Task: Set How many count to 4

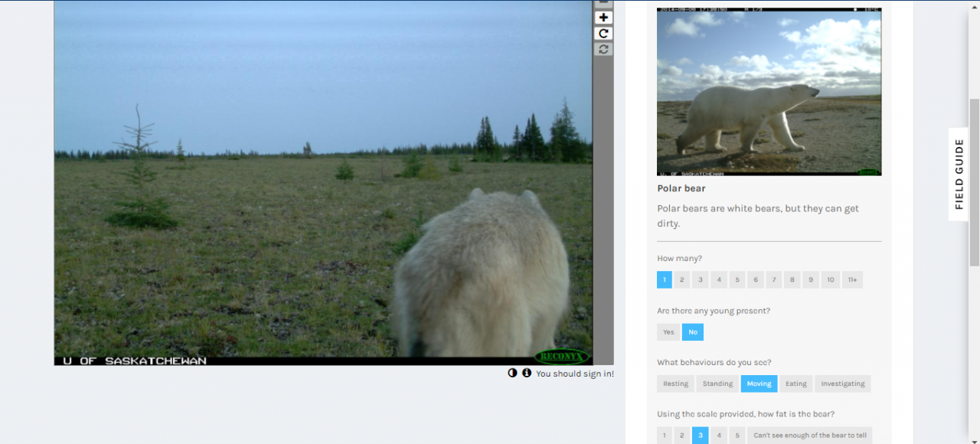Action: [x=719, y=279]
